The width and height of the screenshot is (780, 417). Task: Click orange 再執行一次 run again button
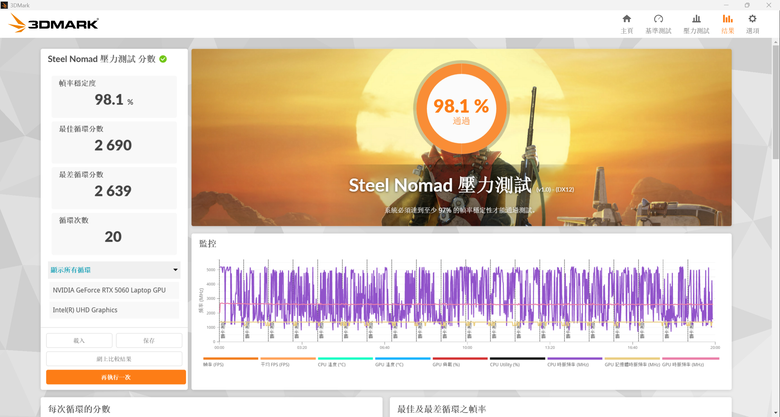(x=116, y=377)
